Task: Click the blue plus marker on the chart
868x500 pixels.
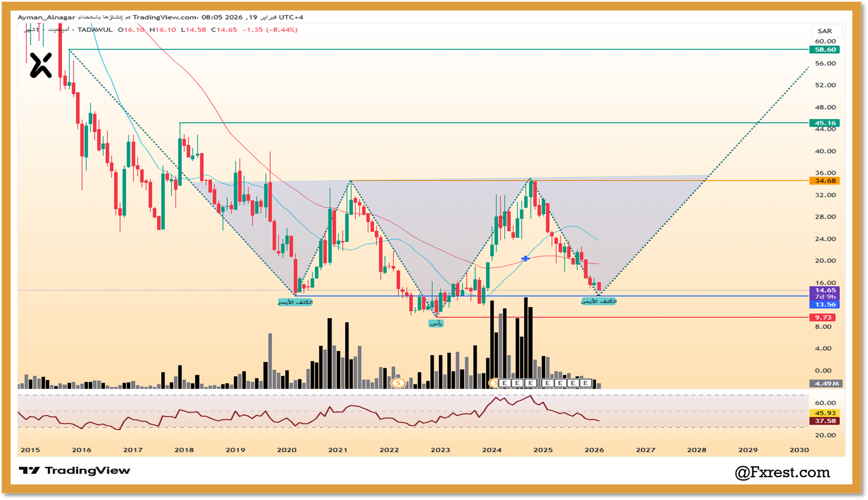Action: (x=525, y=259)
